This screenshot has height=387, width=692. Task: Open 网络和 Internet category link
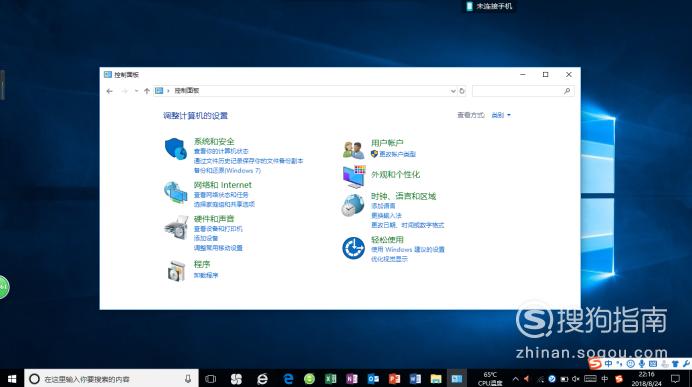[222, 184]
